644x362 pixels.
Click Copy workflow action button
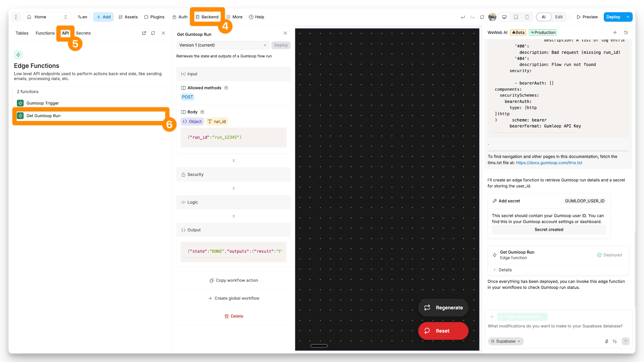234,280
